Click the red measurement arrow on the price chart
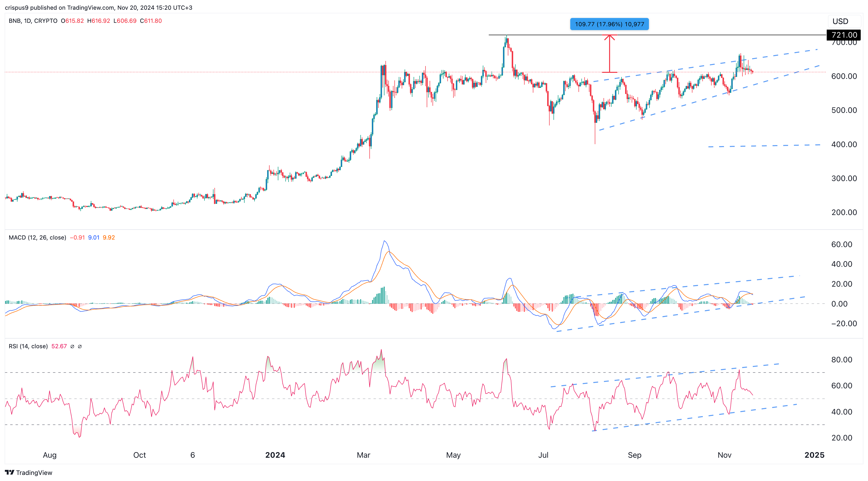Viewport: 868px width, 481px height. pyautogui.click(x=609, y=54)
